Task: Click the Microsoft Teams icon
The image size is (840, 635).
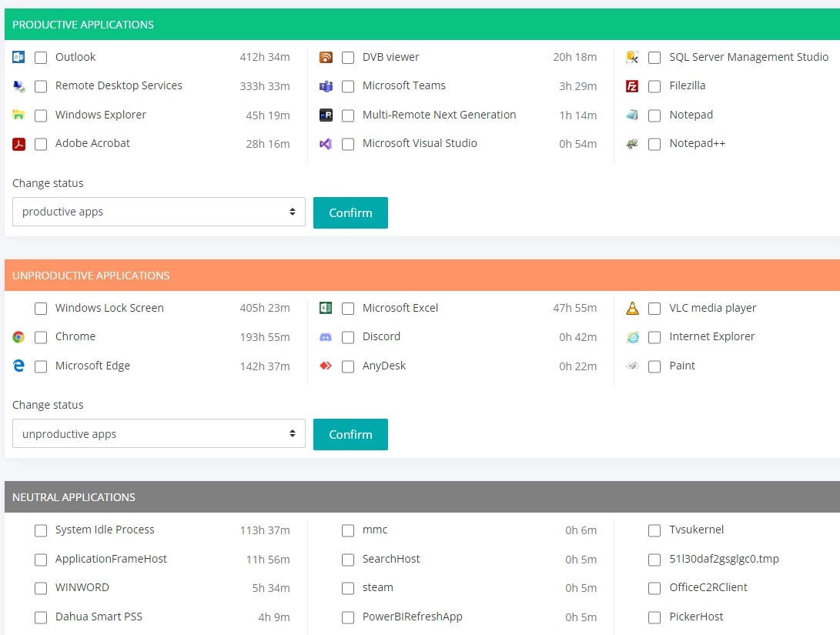Action: coord(326,86)
